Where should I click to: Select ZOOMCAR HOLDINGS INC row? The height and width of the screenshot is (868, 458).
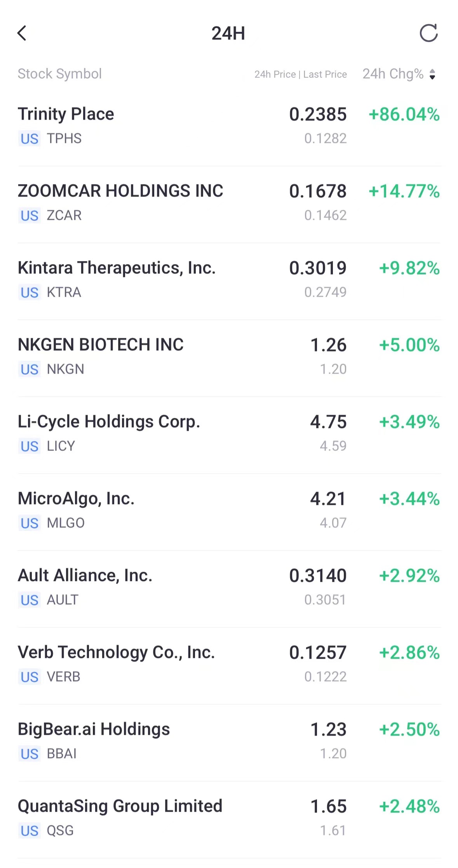[120, 191]
